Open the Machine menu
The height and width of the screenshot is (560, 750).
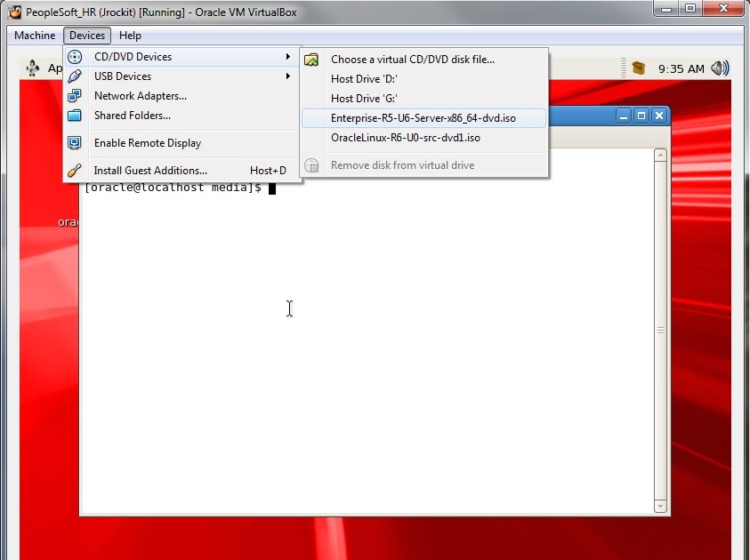(x=35, y=36)
